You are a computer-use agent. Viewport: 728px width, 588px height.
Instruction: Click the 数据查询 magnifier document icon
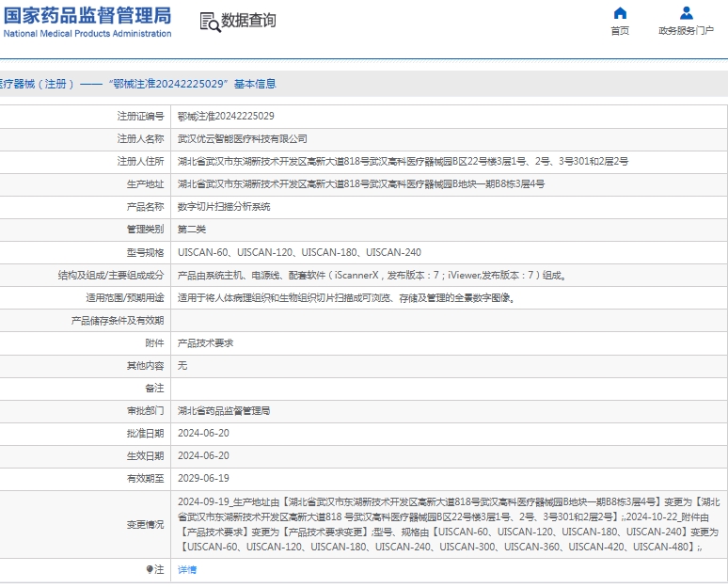point(210,22)
